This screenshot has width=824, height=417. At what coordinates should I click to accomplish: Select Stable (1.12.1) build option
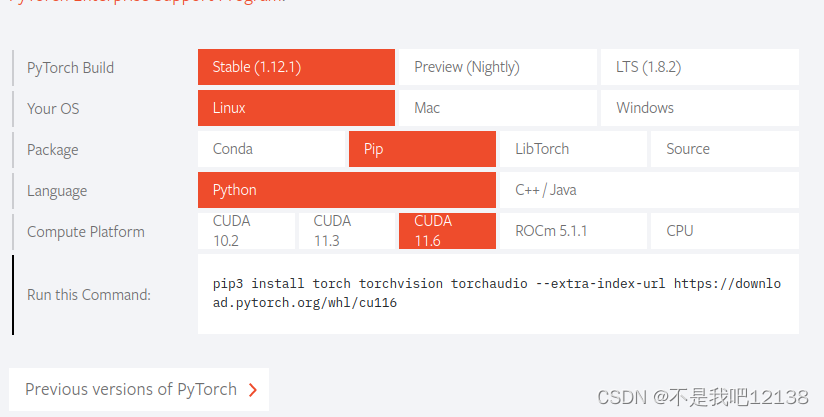pos(297,67)
